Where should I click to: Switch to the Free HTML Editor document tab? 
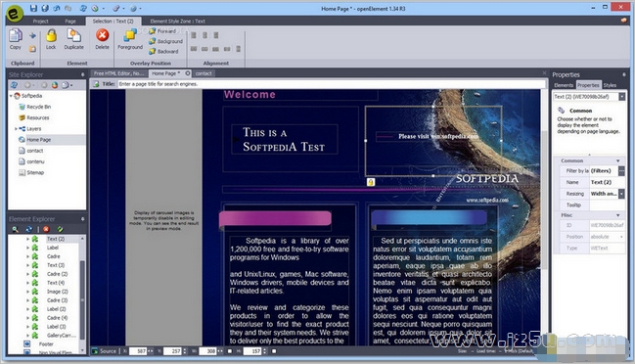pos(118,73)
